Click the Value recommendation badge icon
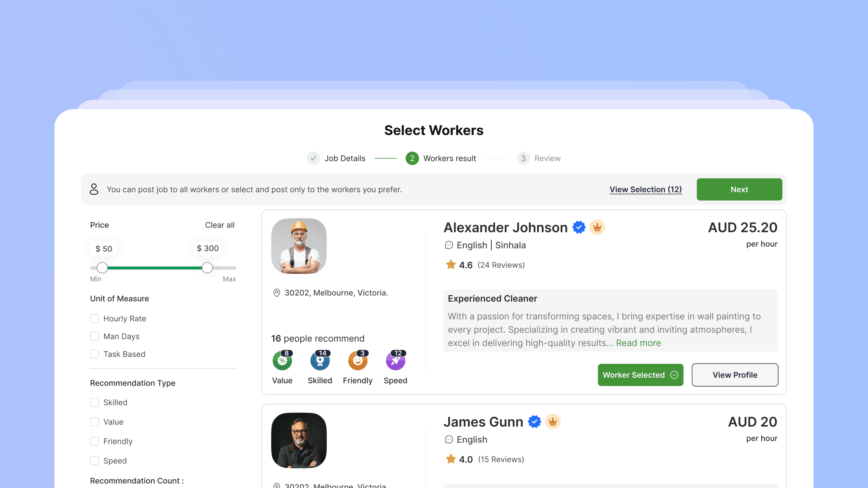868x488 pixels. point(282,361)
